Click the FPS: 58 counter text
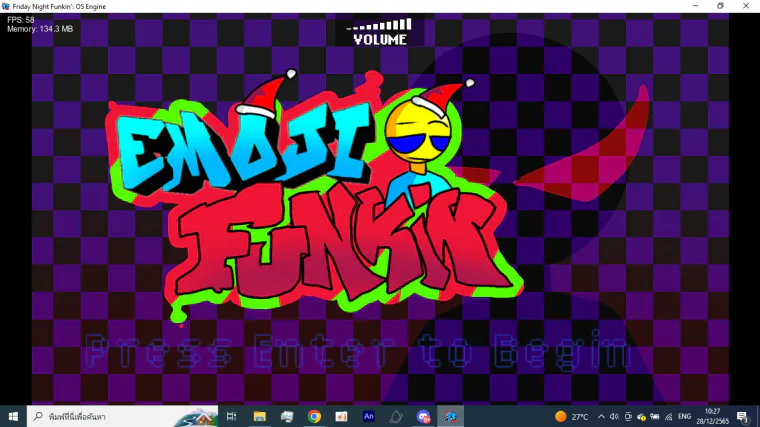760x427 pixels. pyautogui.click(x=21, y=20)
